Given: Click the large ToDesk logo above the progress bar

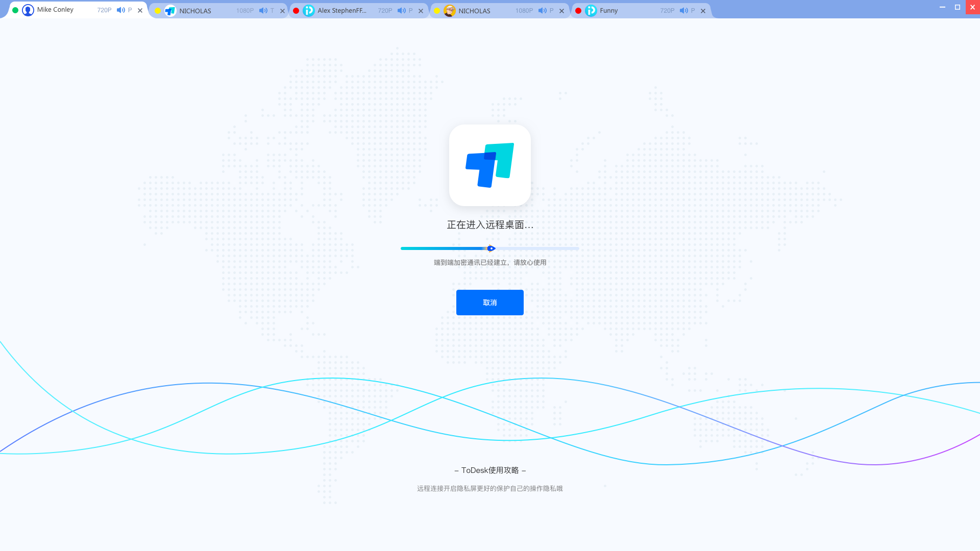Looking at the screenshot, I should pos(489,165).
